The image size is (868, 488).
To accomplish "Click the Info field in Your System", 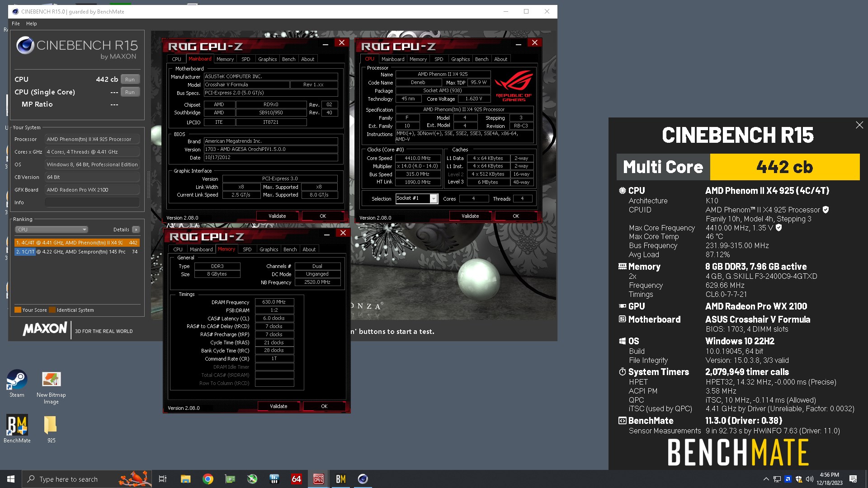I will (x=92, y=202).
